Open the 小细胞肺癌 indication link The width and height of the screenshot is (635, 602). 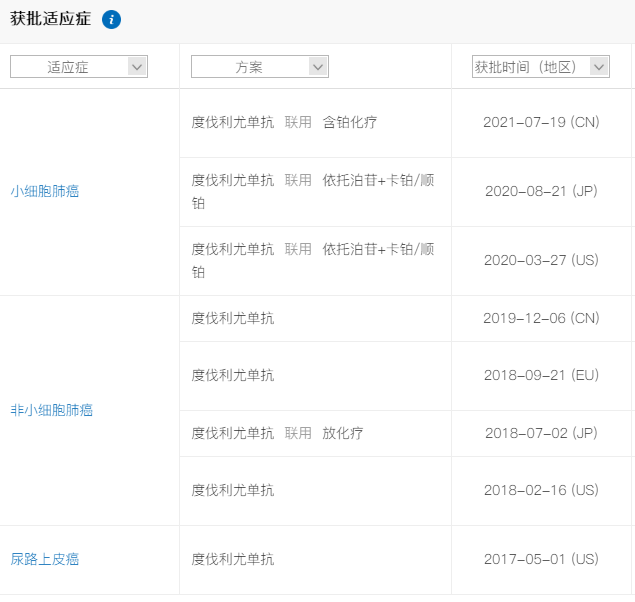tap(45, 191)
